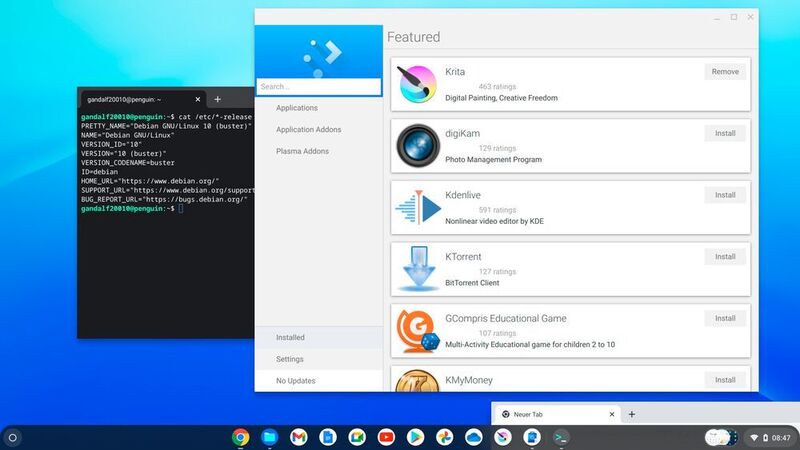This screenshot has height=450, width=800.
Task: Open the Installed section
Action: tap(319, 337)
